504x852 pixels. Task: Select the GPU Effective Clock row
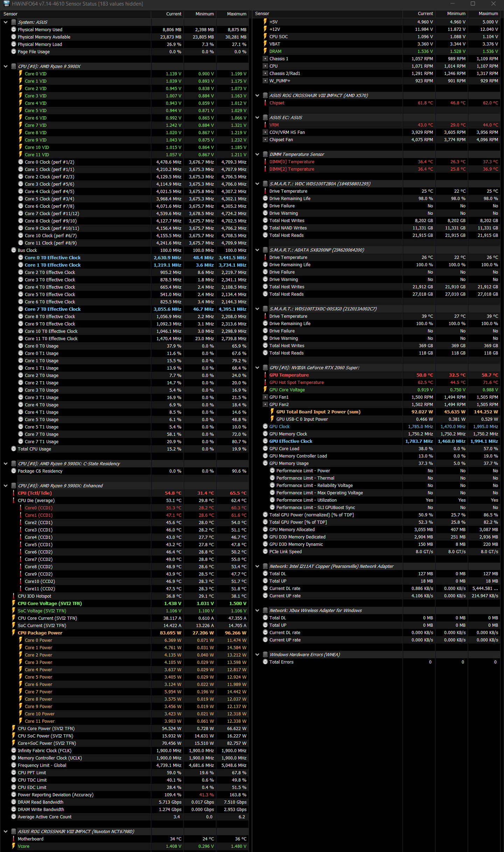pos(376,441)
